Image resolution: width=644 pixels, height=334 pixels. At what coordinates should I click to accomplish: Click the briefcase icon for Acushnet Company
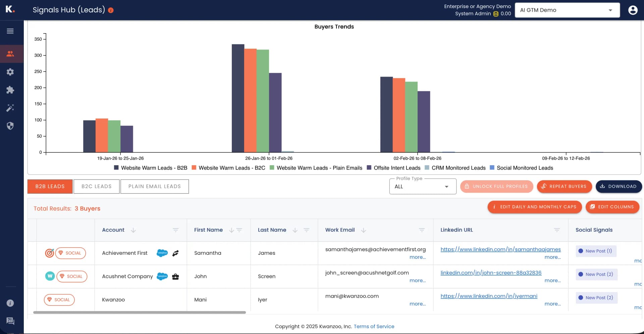click(175, 277)
